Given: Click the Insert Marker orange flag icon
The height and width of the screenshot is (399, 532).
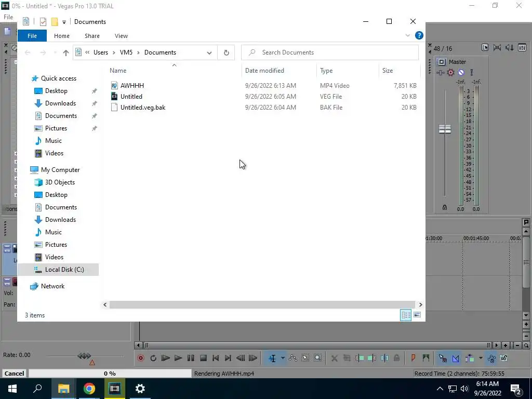Looking at the screenshot, I should (x=413, y=358).
